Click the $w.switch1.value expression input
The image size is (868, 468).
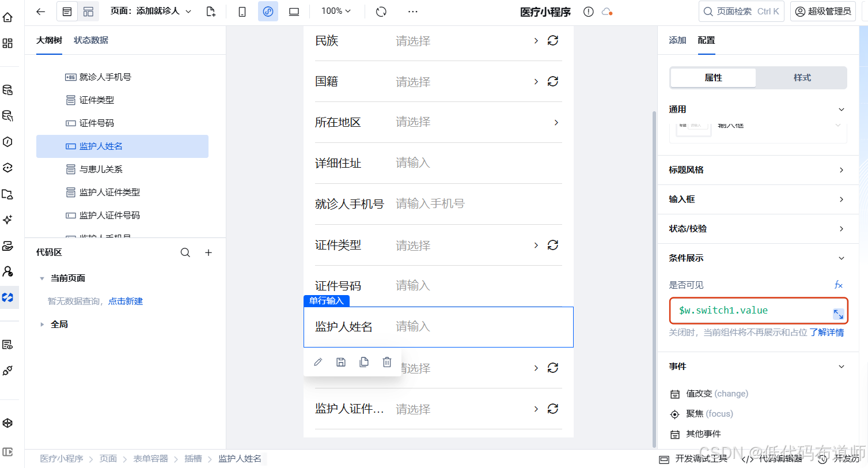click(749, 311)
